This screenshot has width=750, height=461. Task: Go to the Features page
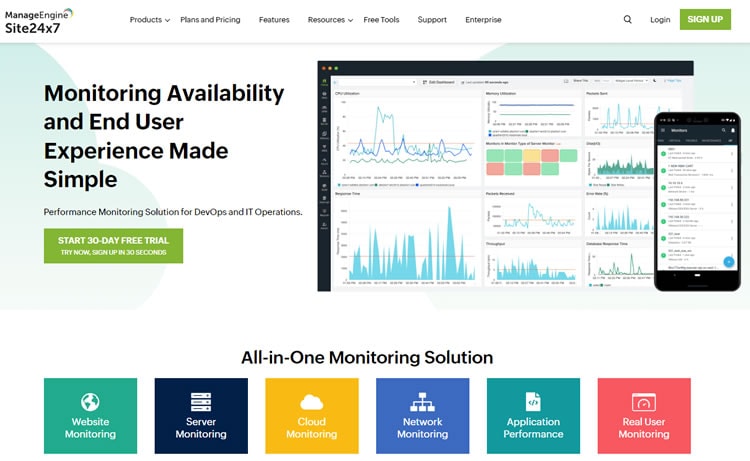(x=274, y=20)
